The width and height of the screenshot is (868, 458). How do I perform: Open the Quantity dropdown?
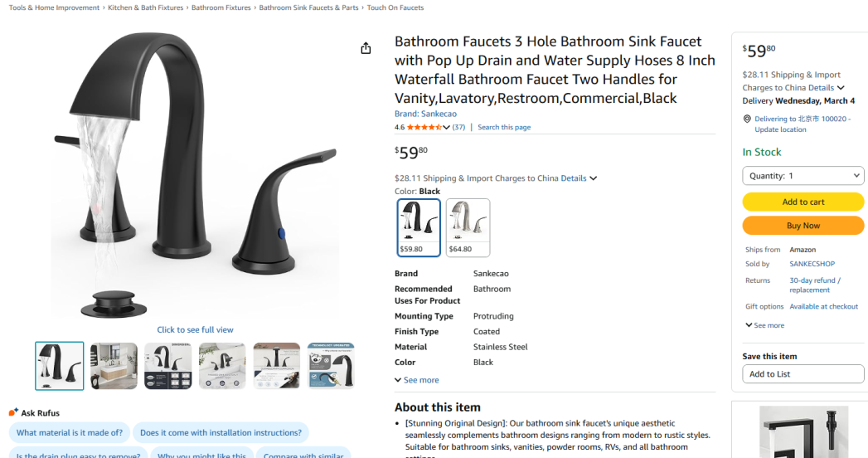[803, 176]
